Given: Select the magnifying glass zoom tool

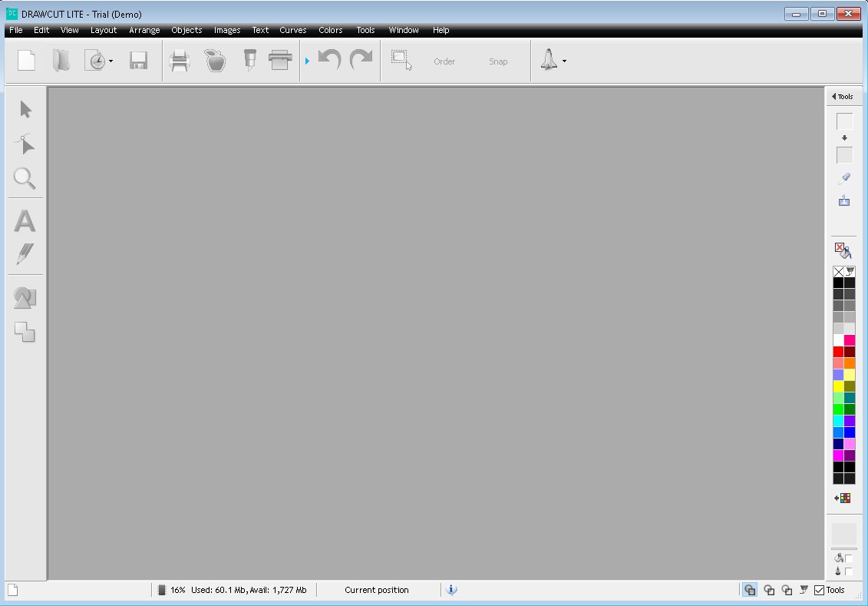Looking at the screenshot, I should [25, 178].
